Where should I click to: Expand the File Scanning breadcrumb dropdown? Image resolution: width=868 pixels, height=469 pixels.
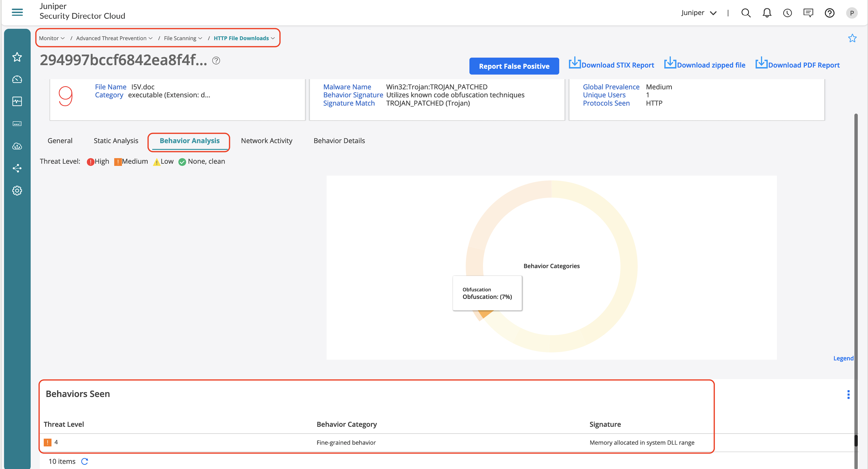coord(183,38)
